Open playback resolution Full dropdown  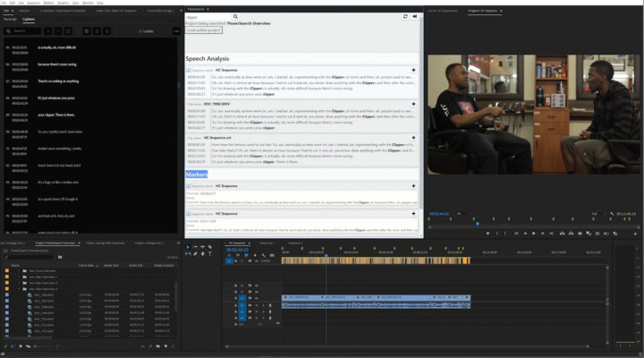[x=597, y=214]
